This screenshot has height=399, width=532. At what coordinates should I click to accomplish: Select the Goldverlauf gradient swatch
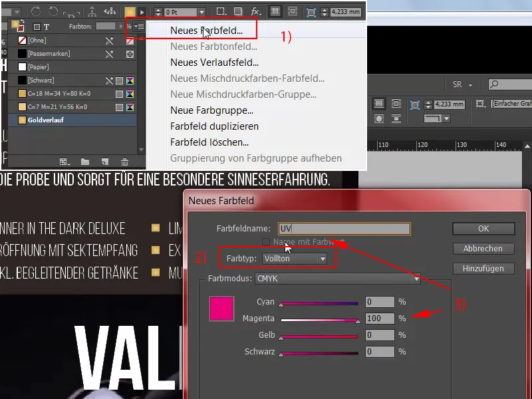[72, 120]
